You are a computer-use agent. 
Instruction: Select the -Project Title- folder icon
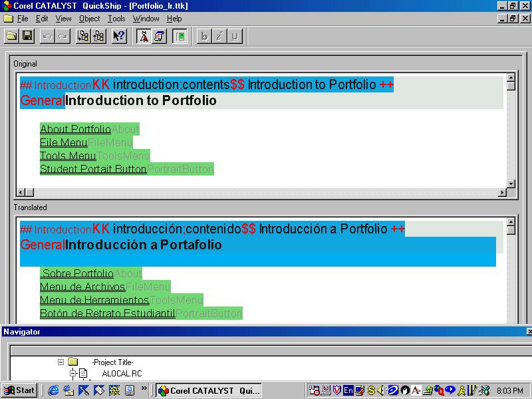click(x=72, y=362)
